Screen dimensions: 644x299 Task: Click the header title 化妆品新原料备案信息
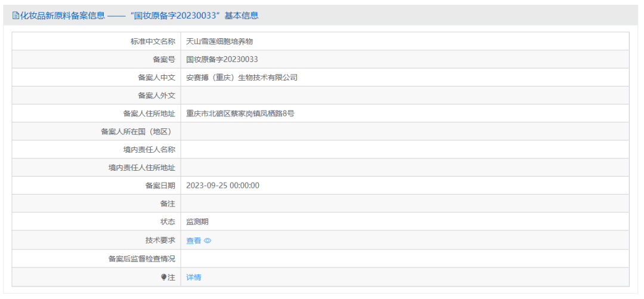pos(62,16)
